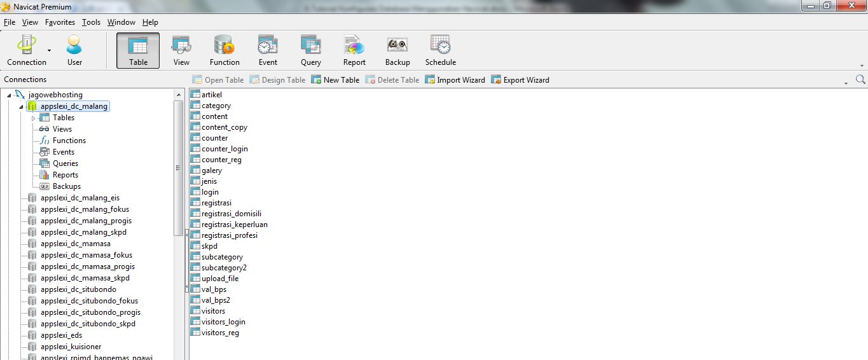Image resolution: width=868 pixels, height=360 pixels.
Task: Click the Delete Table button
Action: [x=392, y=80]
